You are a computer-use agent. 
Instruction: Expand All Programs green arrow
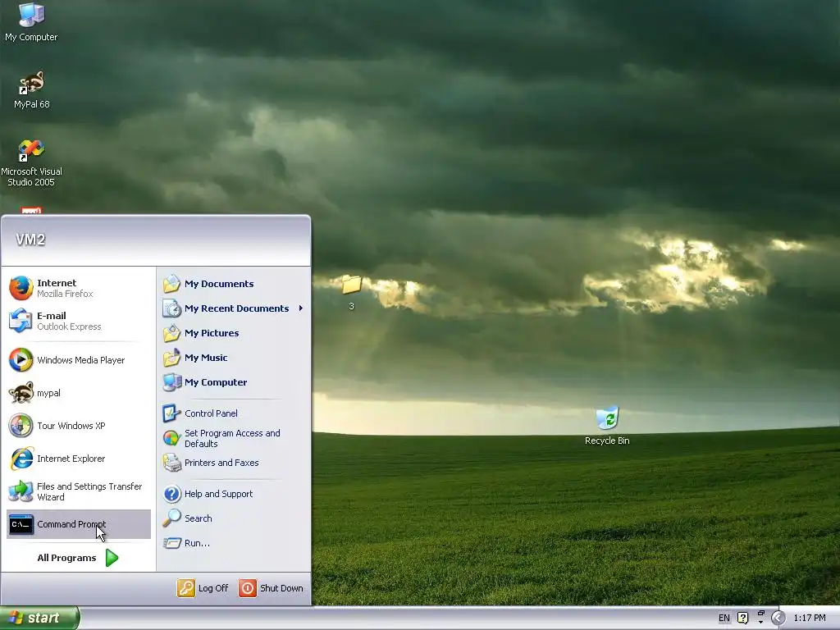[x=112, y=558]
